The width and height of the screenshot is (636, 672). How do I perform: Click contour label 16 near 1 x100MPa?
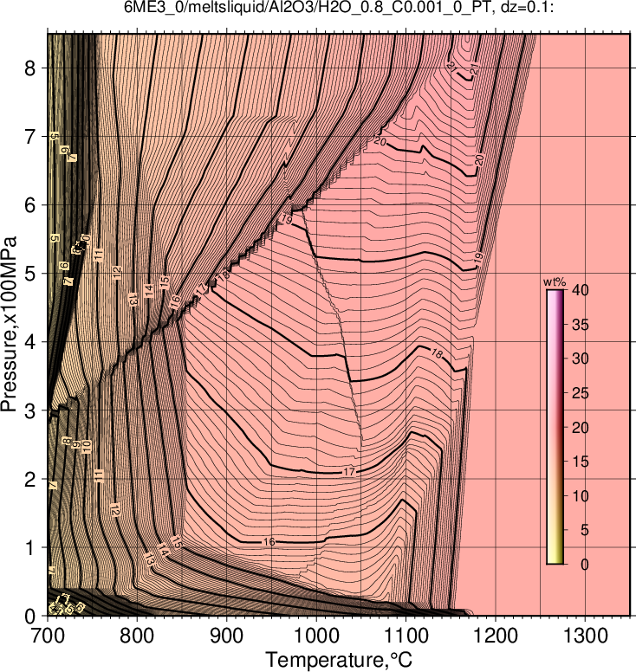point(269,542)
